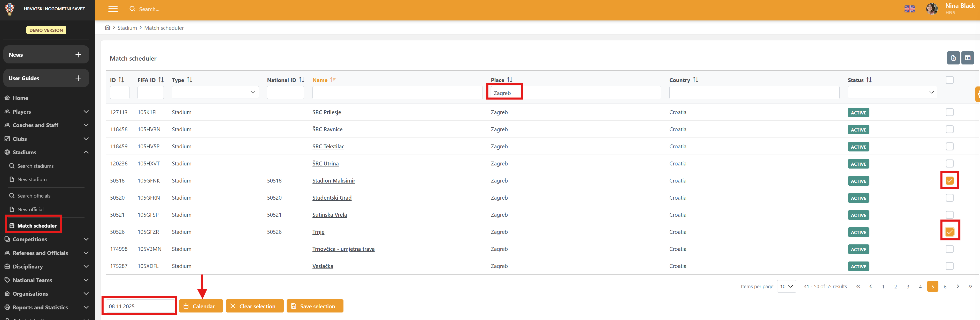Open Search stadiums in the sidebar
This screenshot has width=980, height=320.
[x=35, y=166]
